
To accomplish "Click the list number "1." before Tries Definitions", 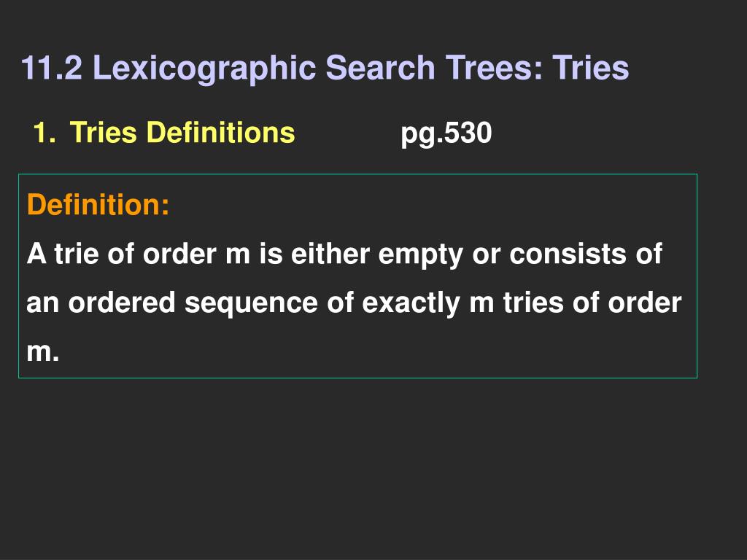I will 44,133.
